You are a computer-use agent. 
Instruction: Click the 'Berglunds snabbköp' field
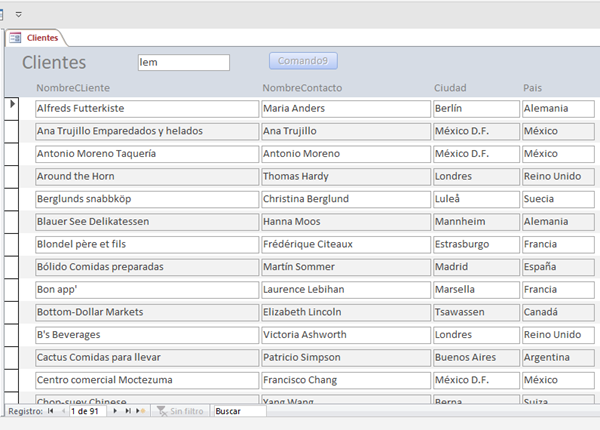[147, 199]
